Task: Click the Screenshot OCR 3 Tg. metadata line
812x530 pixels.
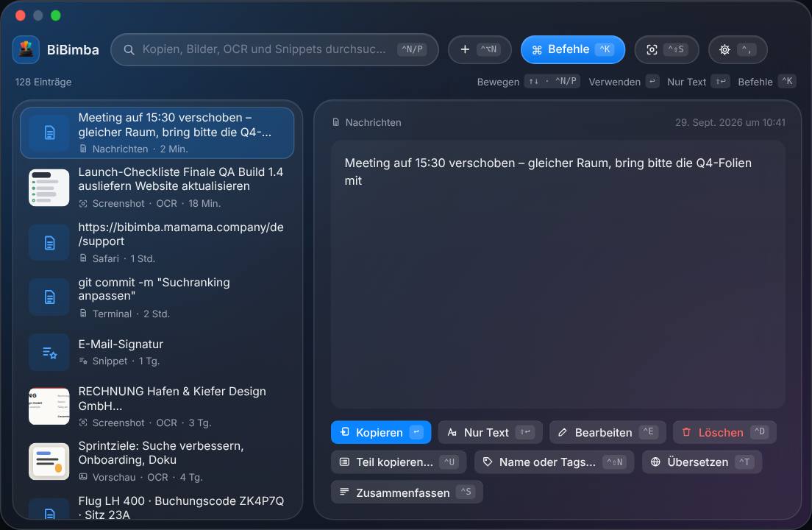Action: click(145, 423)
